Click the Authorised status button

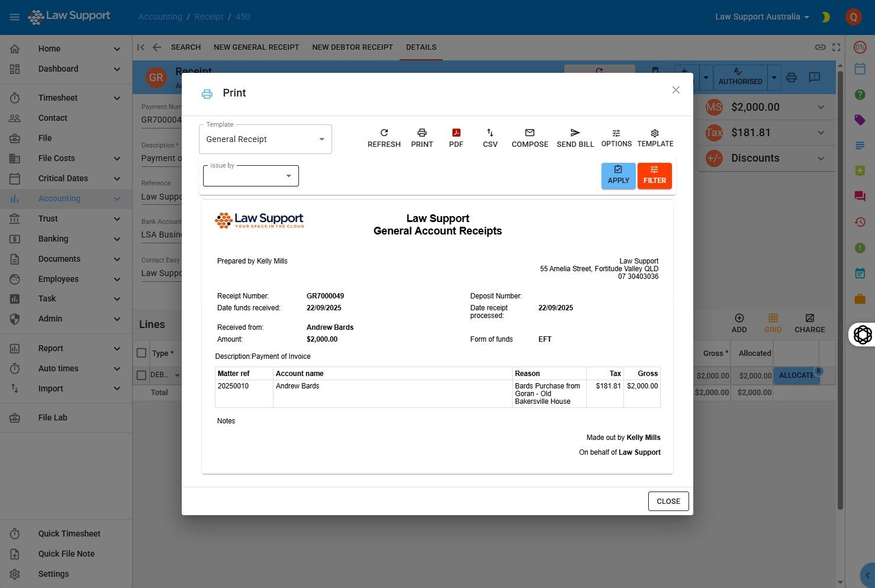[740, 77]
